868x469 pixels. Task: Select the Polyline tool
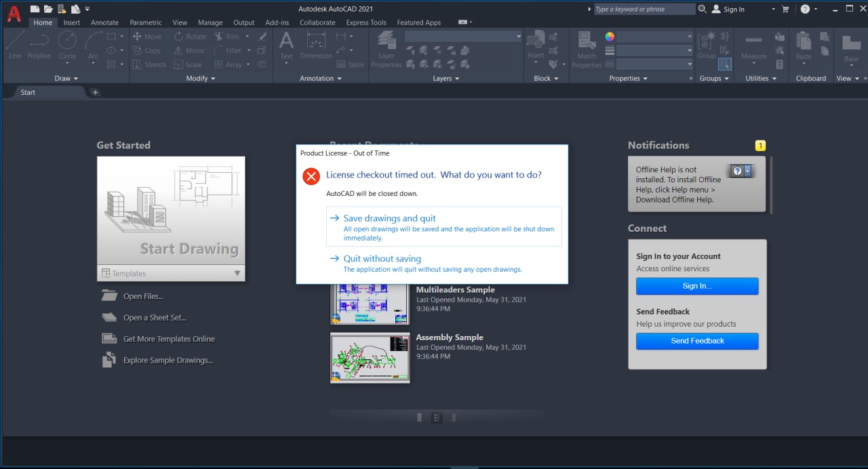point(39,45)
